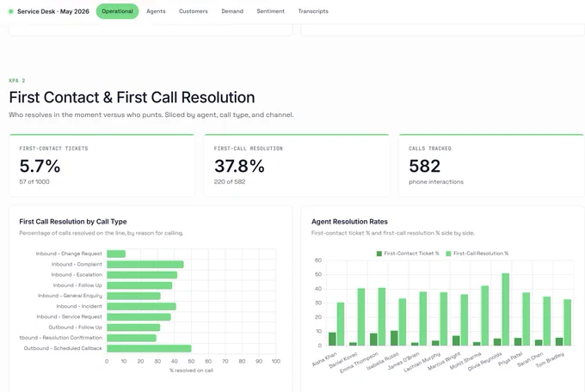Click Mohit Sharma's light green bar
The width and height of the screenshot is (585, 392).
click(x=484, y=315)
